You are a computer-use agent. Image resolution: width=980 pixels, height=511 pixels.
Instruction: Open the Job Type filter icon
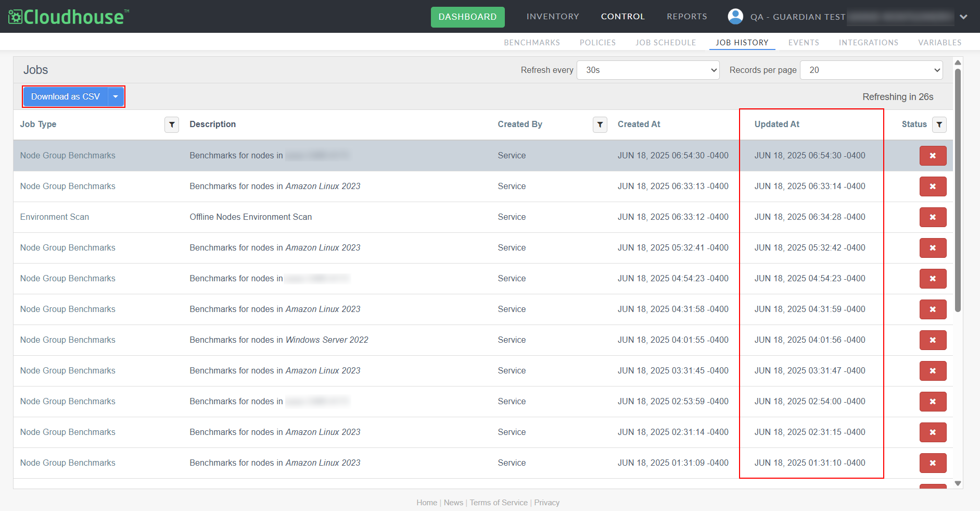[172, 124]
